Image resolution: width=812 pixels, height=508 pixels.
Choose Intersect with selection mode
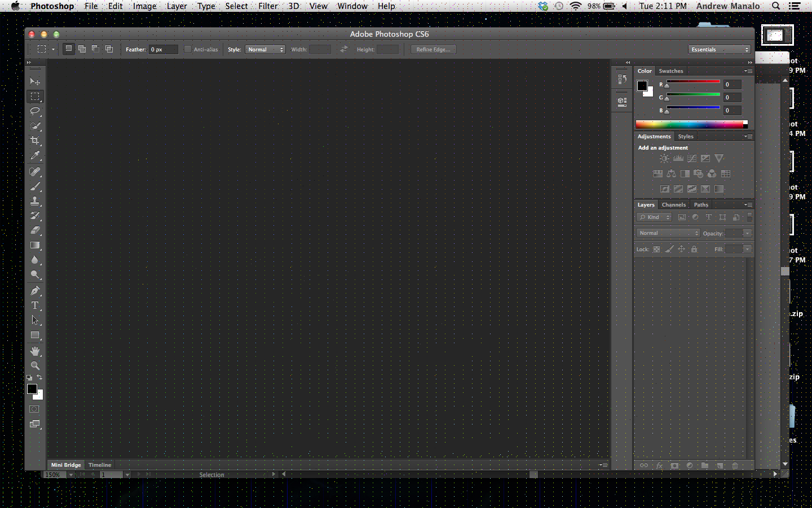click(109, 49)
